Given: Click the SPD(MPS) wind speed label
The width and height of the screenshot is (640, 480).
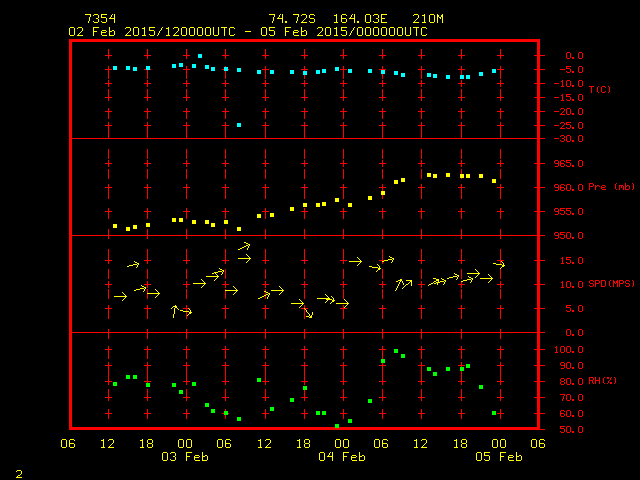Looking at the screenshot, I should 610,284.
